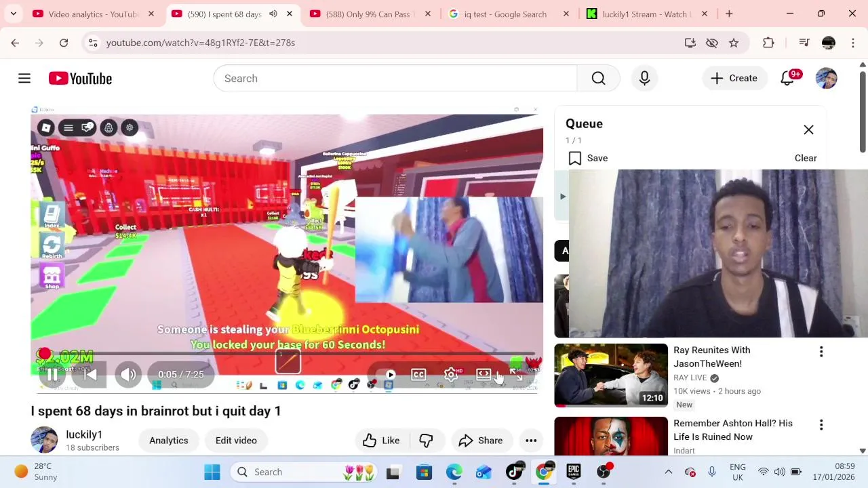Focus the YouTube search box
Screen dimensions: 868x488
point(395,79)
